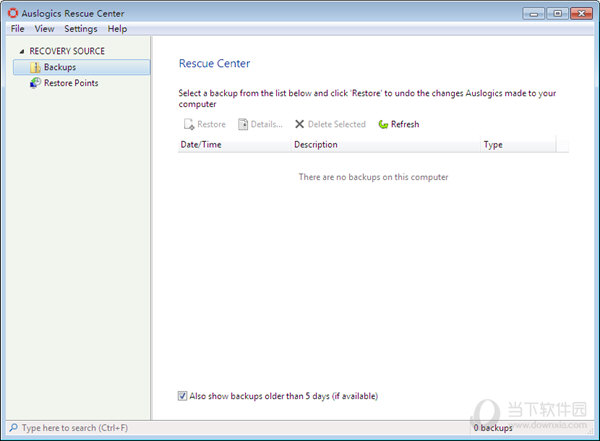The width and height of the screenshot is (600, 441).
Task: Refresh the backups list
Action: point(398,124)
